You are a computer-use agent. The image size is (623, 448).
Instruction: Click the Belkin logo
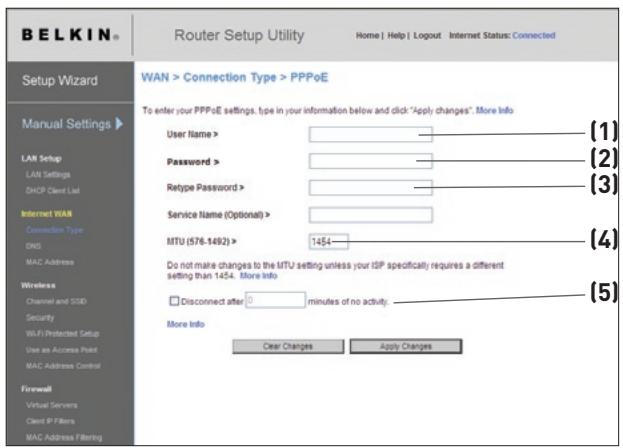(x=70, y=35)
